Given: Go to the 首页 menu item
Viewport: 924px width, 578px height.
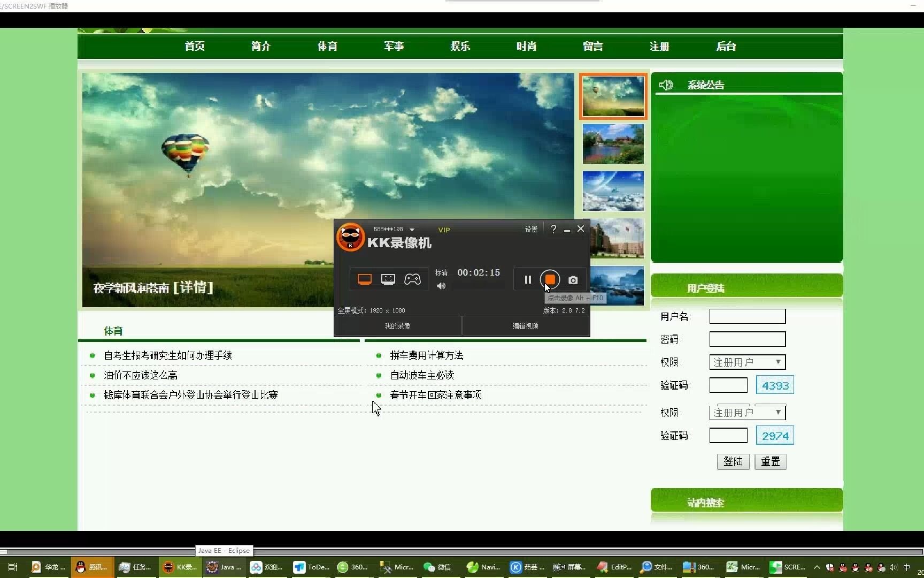Looking at the screenshot, I should coord(195,47).
